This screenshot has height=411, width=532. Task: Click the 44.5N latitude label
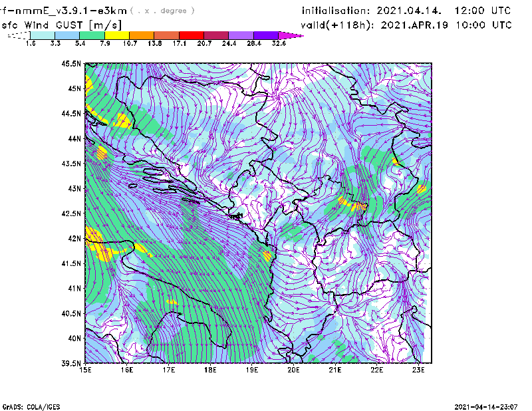(x=71, y=113)
